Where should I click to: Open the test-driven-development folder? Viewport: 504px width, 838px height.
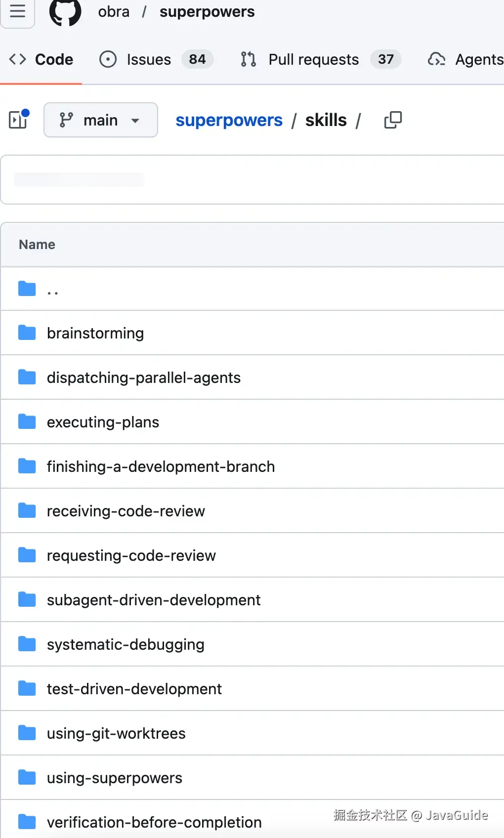coord(134,689)
